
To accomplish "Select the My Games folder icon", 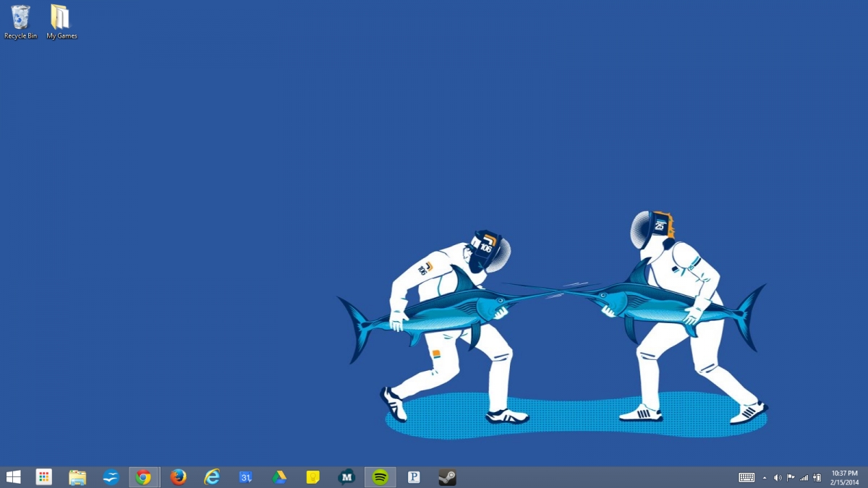I will click(61, 22).
